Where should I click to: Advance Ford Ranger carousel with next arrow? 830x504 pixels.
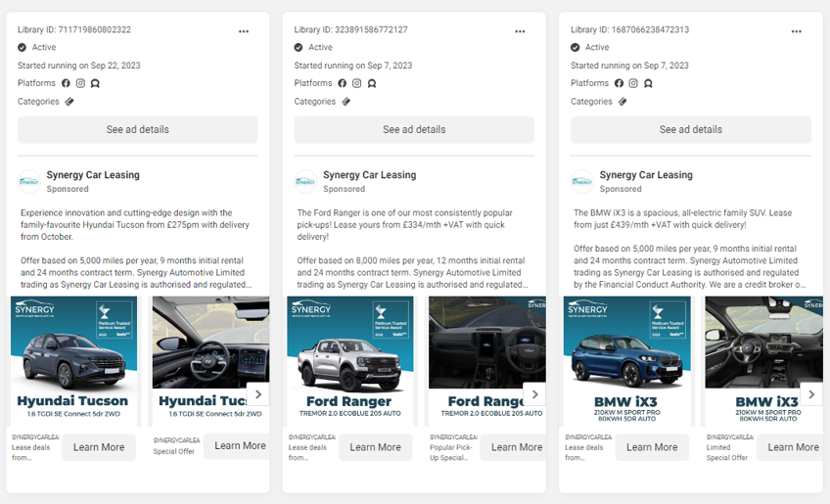534,394
